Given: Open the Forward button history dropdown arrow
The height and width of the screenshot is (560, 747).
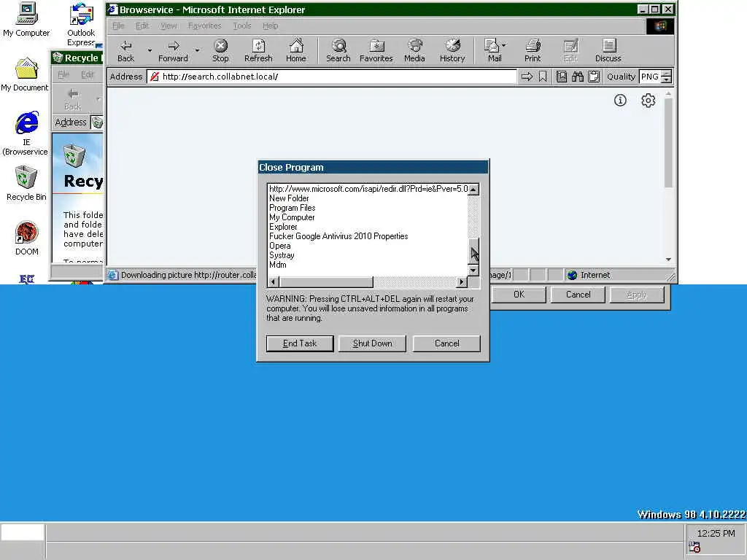Looking at the screenshot, I should [x=197, y=50].
